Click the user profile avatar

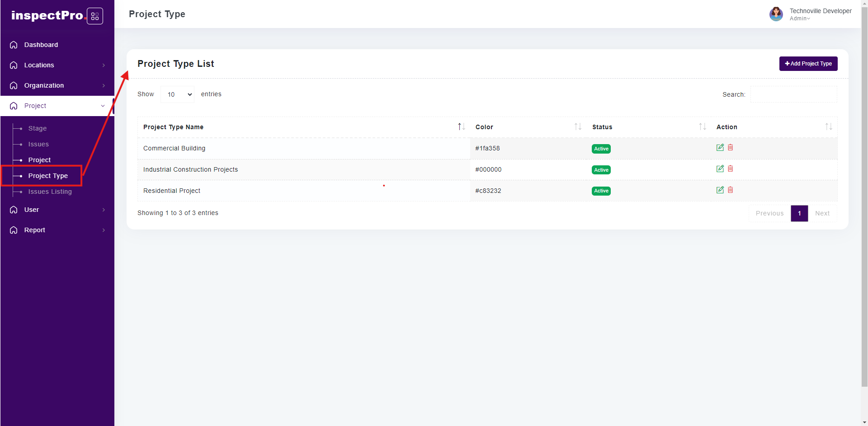[x=776, y=14]
